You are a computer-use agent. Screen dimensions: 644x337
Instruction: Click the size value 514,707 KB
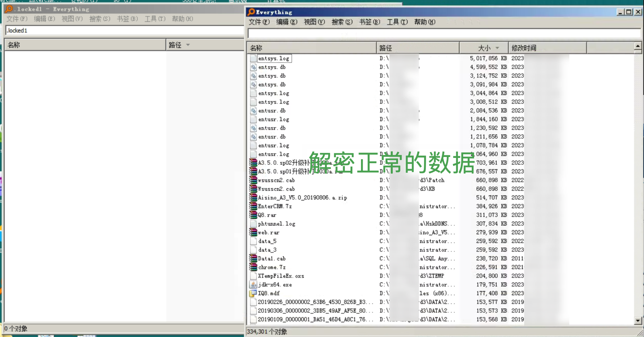coord(492,198)
